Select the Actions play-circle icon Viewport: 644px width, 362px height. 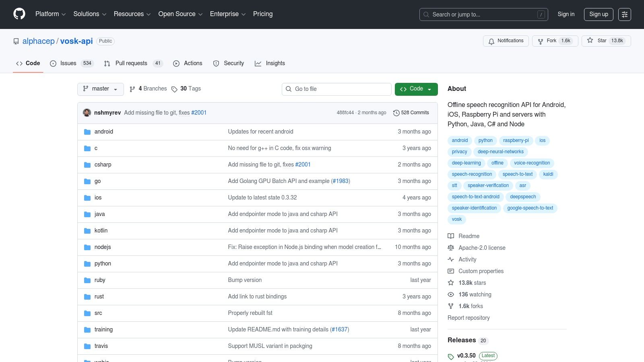176,64
